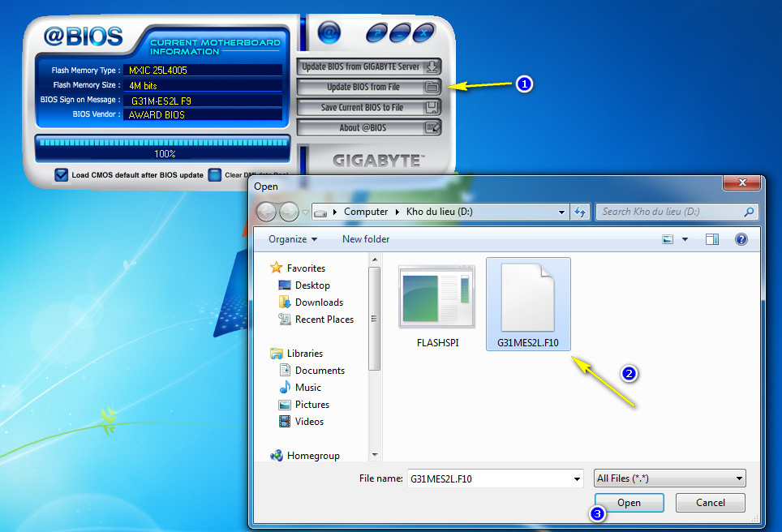
Task: Click the icon on About @BIOS button
Action: pyautogui.click(x=432, y=127)
